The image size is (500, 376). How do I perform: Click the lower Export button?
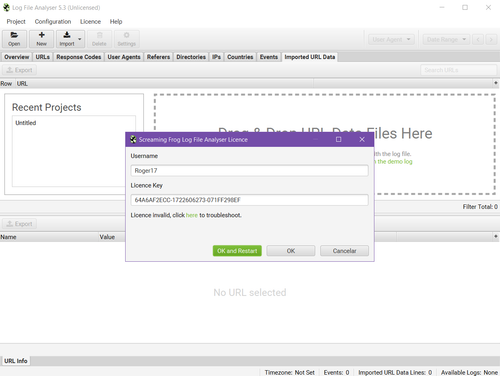[x=19, y=224]
